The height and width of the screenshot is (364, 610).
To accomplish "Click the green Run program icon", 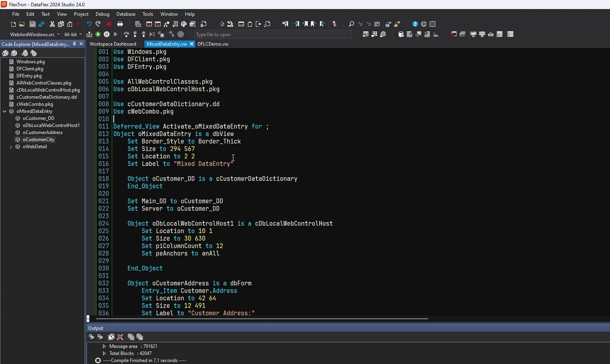I will (98, 35).
